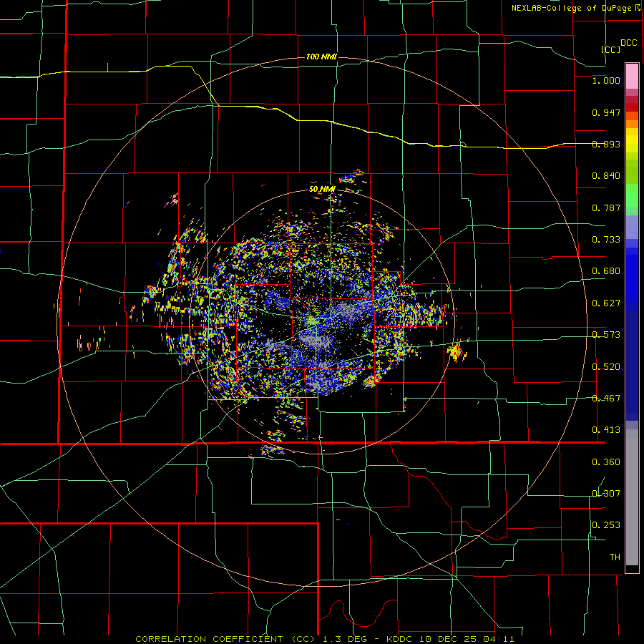This screenshot has width=644, height=644.
Task: Click the 0.627 scale value
Action: (x=606, y=303)
